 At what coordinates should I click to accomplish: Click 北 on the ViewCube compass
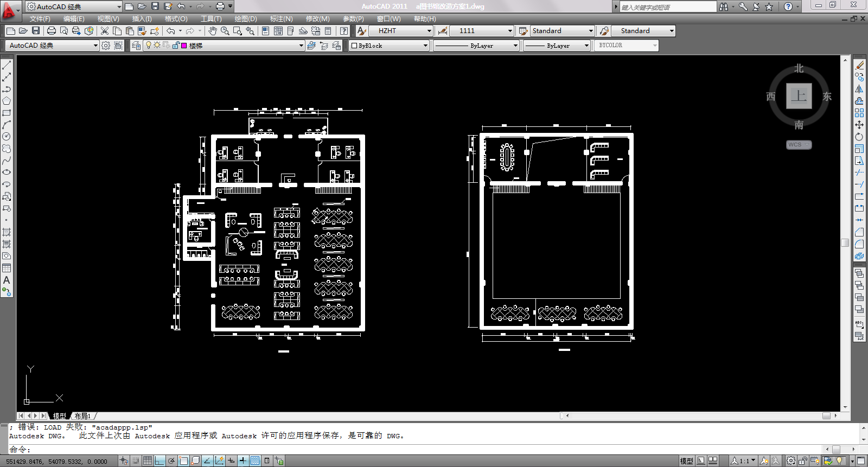799,68
